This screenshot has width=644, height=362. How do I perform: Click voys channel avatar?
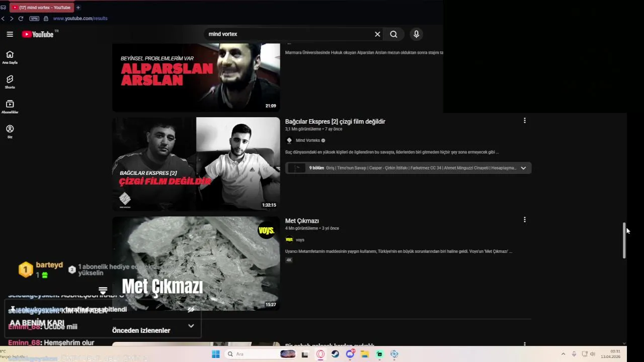(289, 240)
